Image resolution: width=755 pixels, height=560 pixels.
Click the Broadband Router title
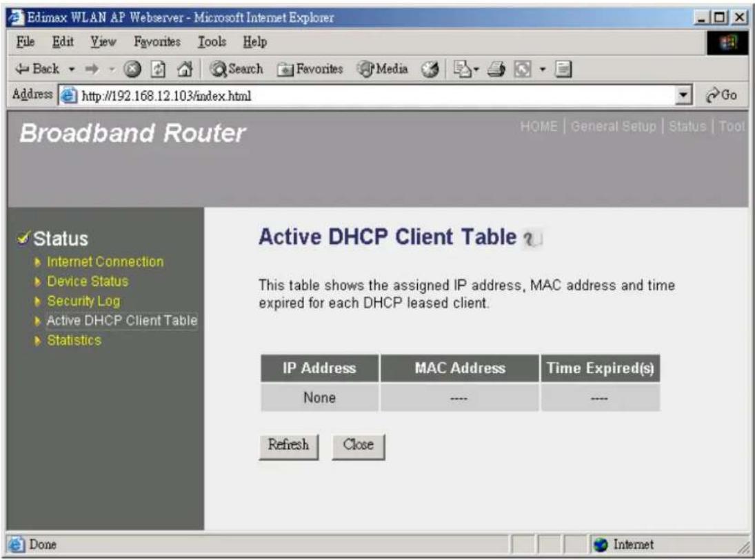[133, 133]
